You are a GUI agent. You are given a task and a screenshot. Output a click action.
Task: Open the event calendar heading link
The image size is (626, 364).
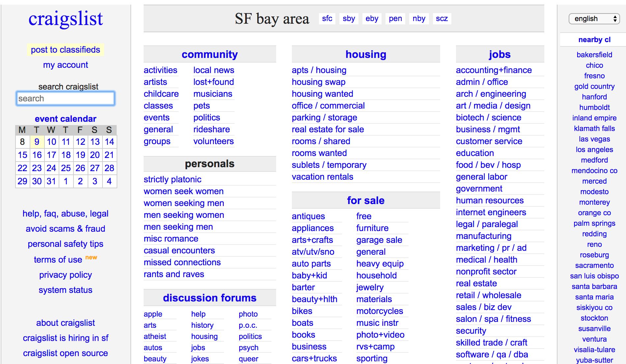pos(66,119)
